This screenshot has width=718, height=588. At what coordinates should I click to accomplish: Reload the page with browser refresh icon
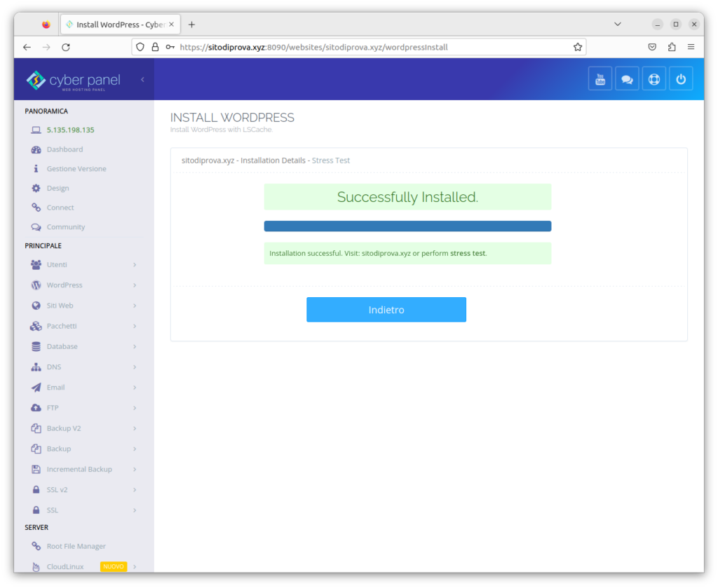66,47
